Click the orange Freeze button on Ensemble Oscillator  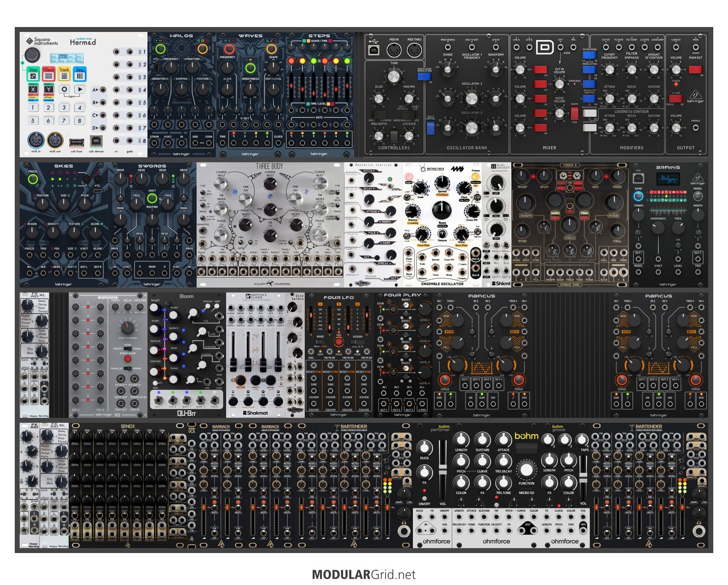tap(475, 175)
